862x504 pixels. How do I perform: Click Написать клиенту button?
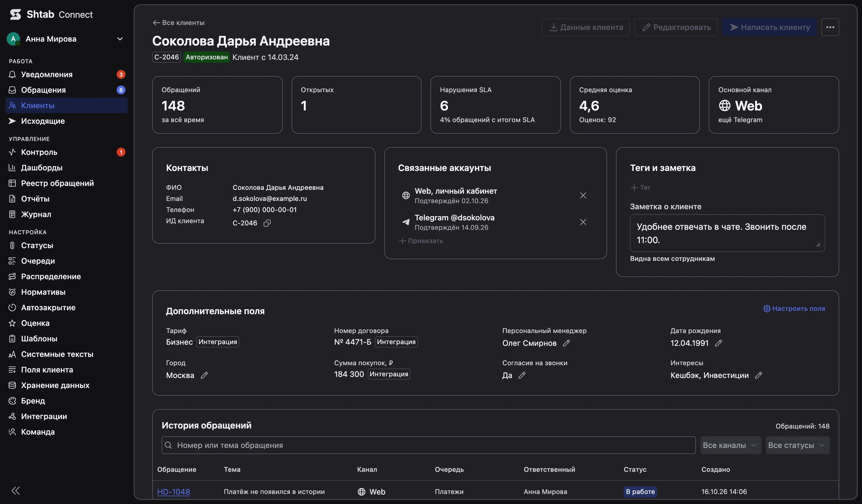point(769,27)
